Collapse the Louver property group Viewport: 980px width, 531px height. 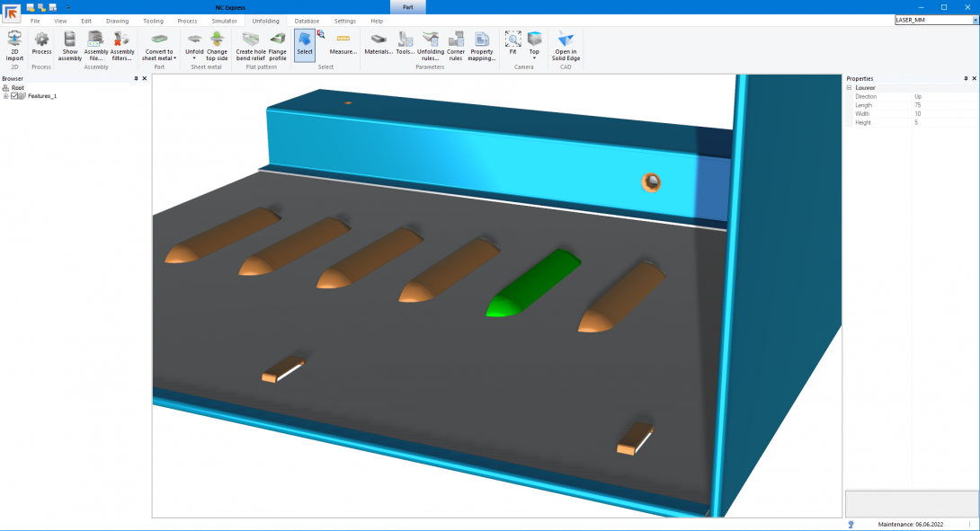click(849, 88)
